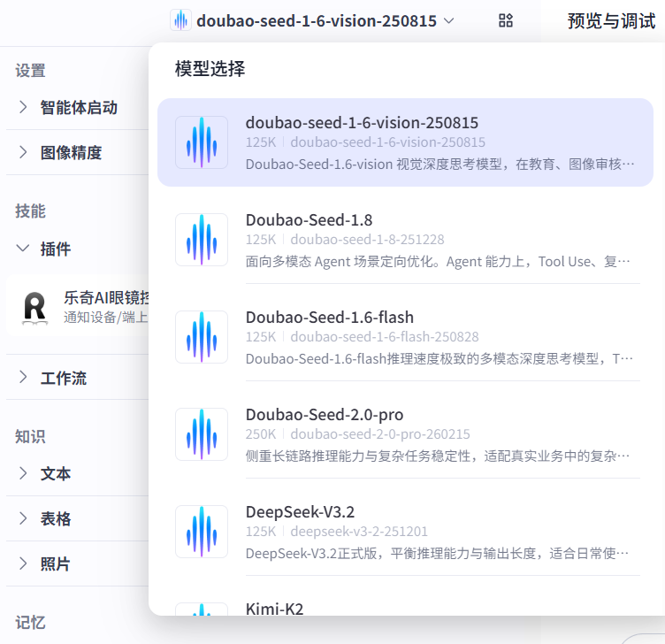Viewport: 665px width, 644px height.
Task: Click the 记忆 section heading
Action: [x=30, y=623]
